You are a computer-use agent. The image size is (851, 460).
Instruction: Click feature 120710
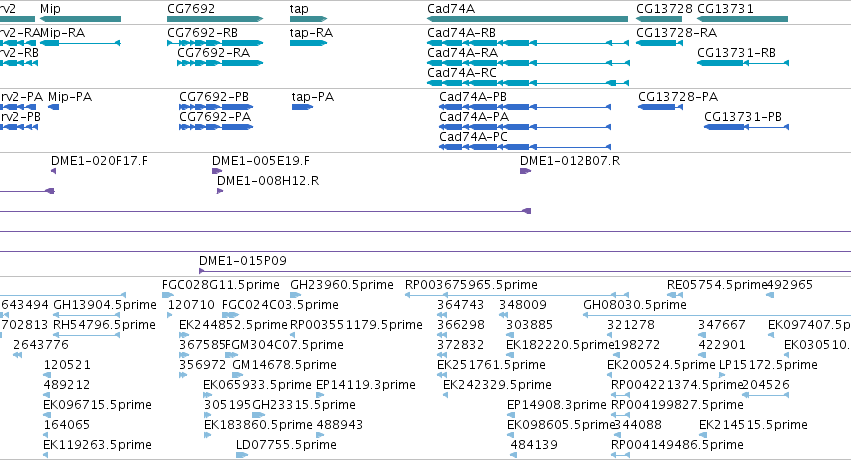tap(170, 315)
